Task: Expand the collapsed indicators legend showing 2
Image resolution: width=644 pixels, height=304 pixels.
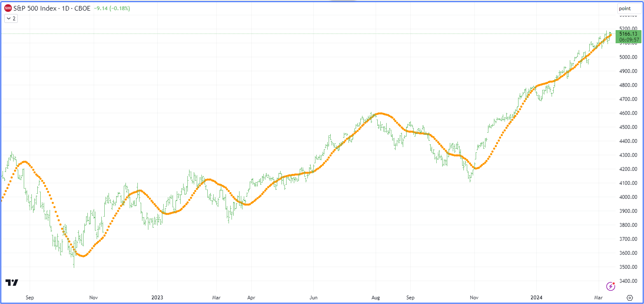Action: point(11,18)
